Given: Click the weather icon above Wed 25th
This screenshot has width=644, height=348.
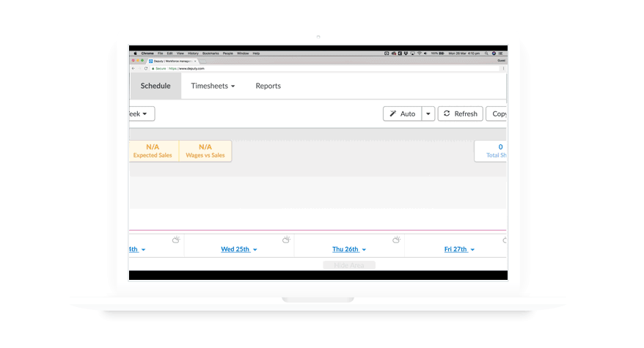Looking at the screenshot, I should point(286,240).
